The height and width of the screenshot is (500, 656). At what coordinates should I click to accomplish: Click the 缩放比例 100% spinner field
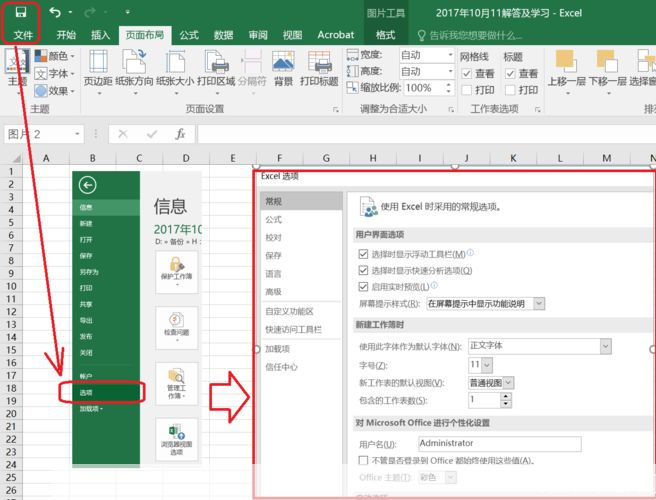point(429,88)
